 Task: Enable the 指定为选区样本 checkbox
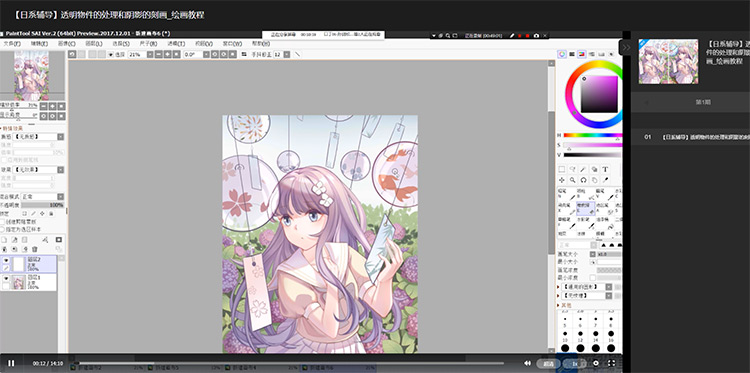coord(2,230)
